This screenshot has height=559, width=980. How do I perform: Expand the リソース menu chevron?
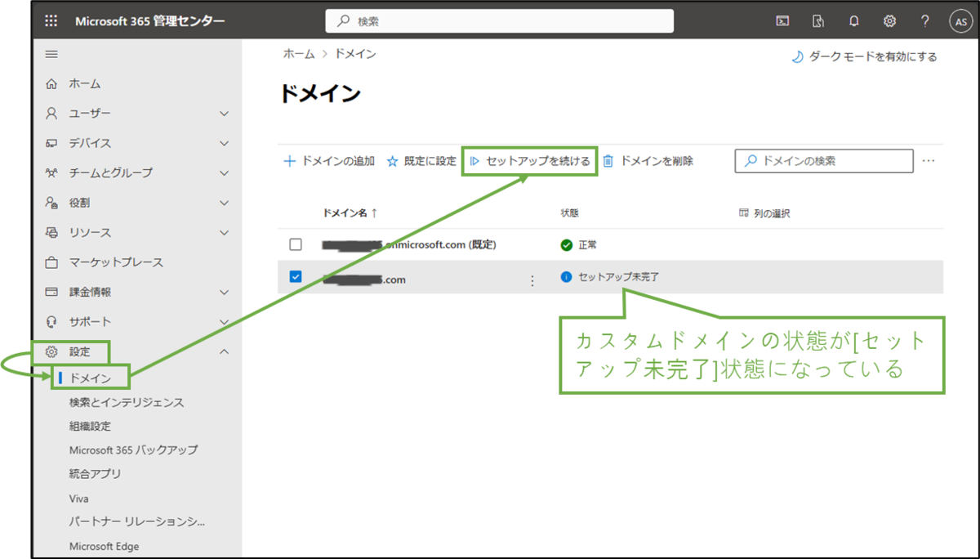point(225,233)
